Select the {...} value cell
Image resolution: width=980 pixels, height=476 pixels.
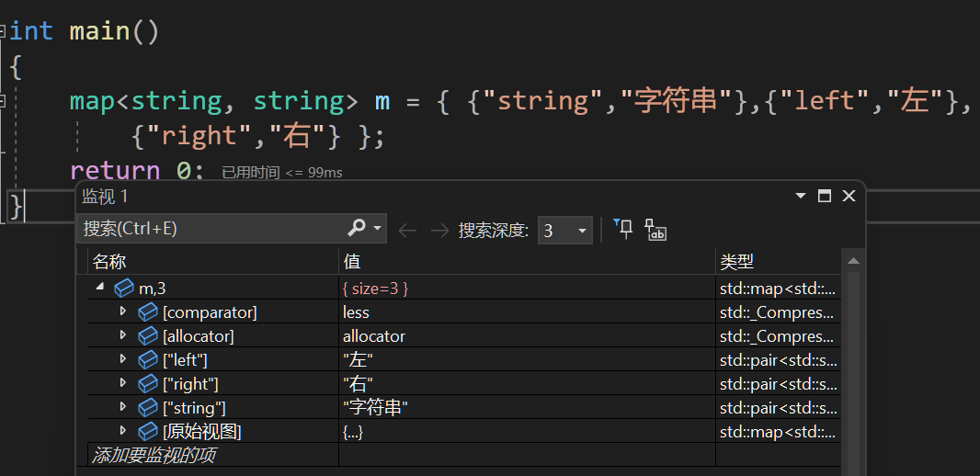352,432
